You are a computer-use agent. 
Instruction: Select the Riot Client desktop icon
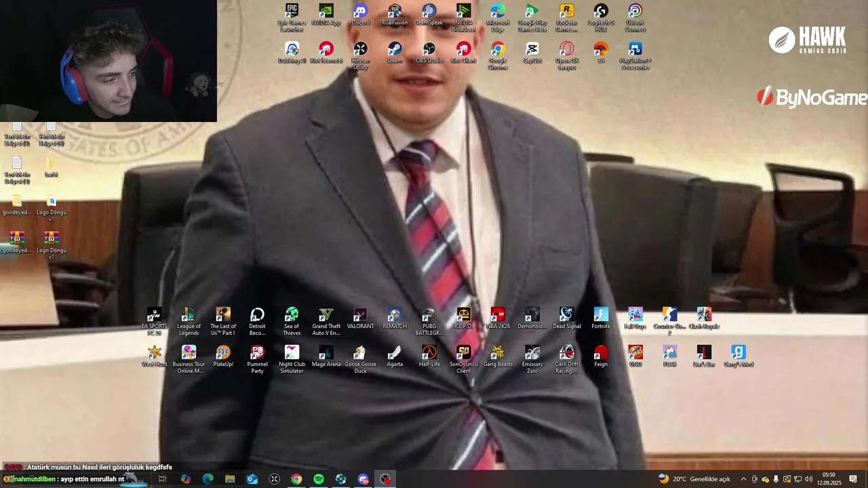pos(464,53)
